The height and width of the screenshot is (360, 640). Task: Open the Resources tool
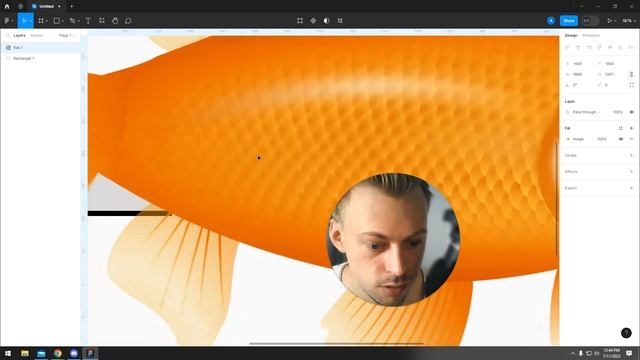[x=102, y=20]
